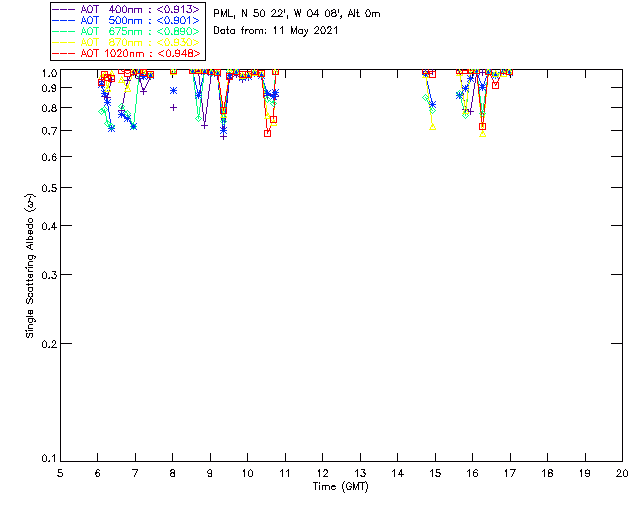The width and height of the screenshot is (640, 512).
Task: Click the yellow triangle marker near 15 GMT at 0.7
Action: tap(433, 127)
